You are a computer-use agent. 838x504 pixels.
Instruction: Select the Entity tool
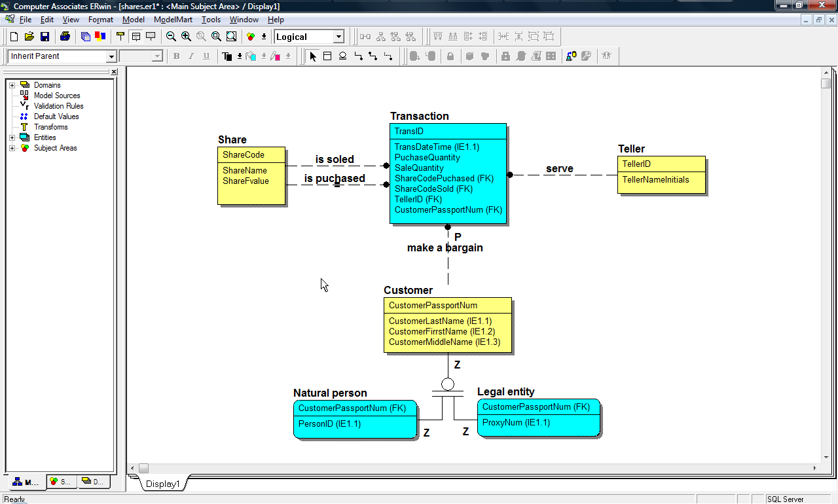pos(327,56)
